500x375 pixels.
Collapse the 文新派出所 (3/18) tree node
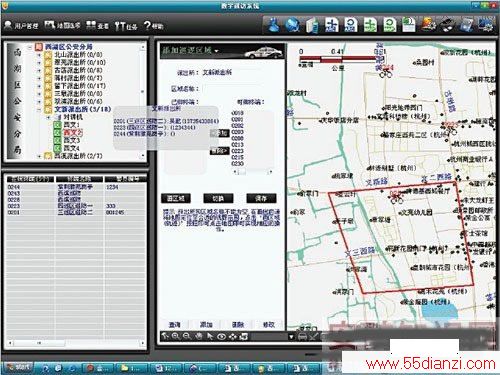[39, 110]
